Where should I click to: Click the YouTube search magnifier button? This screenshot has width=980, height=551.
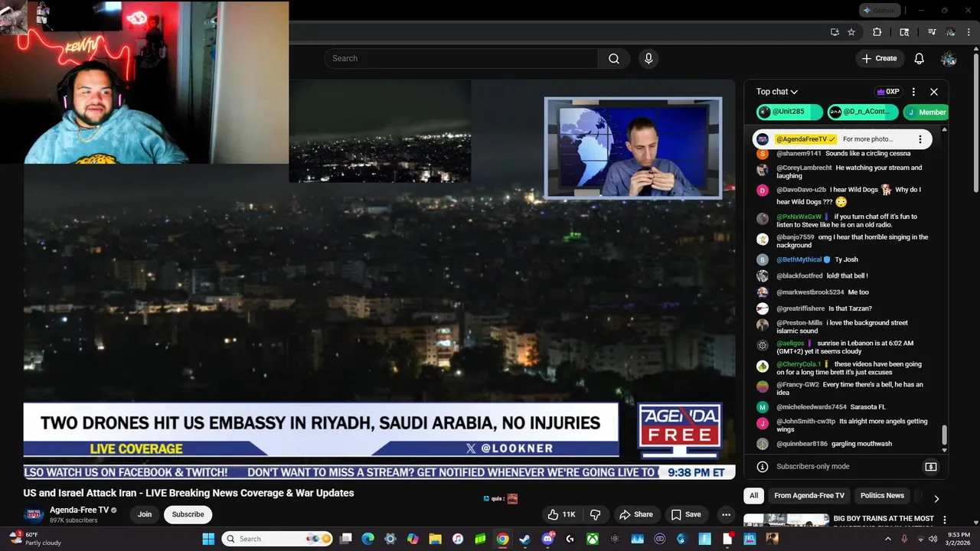(x=613, y=59)
